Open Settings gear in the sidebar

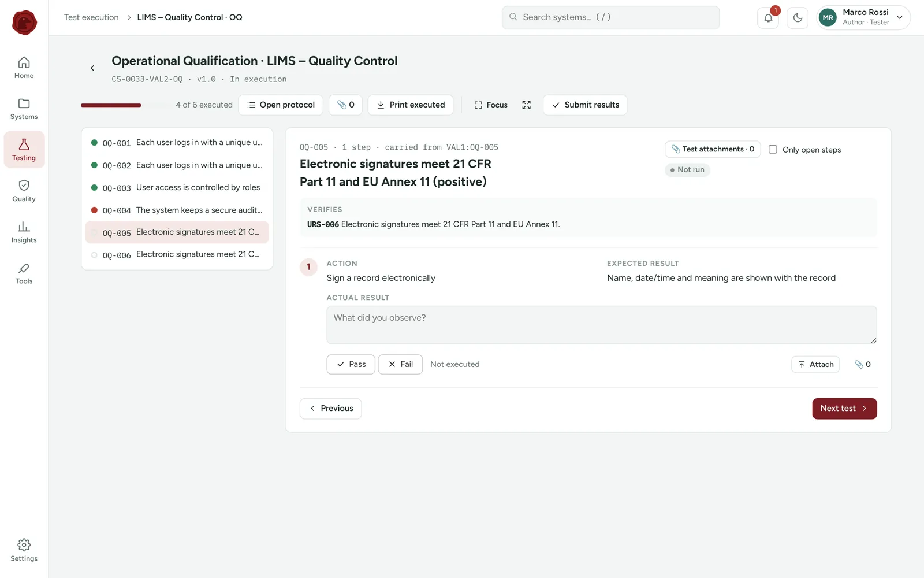click(x=24, y=550)
